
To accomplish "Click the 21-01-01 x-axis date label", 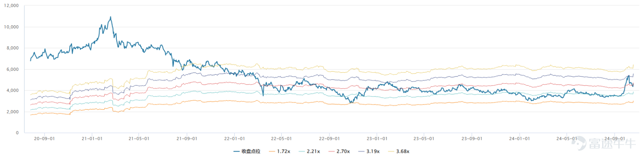I will [92, 139].
